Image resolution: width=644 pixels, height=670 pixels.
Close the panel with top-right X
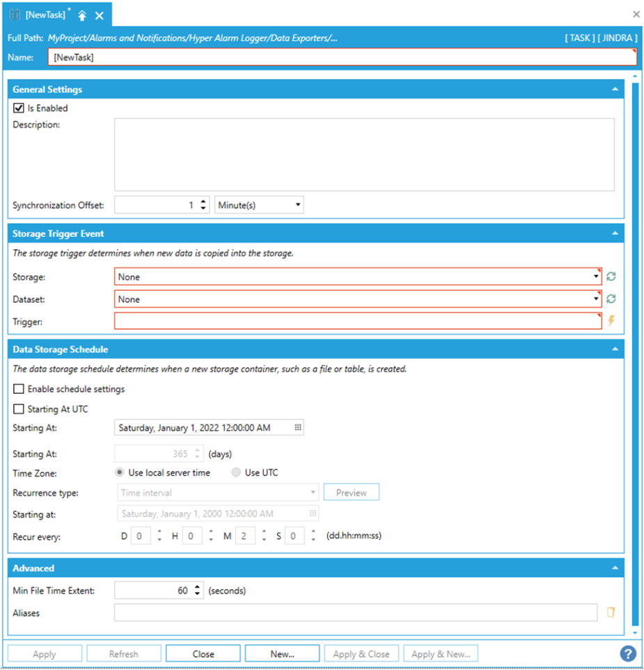636,15
